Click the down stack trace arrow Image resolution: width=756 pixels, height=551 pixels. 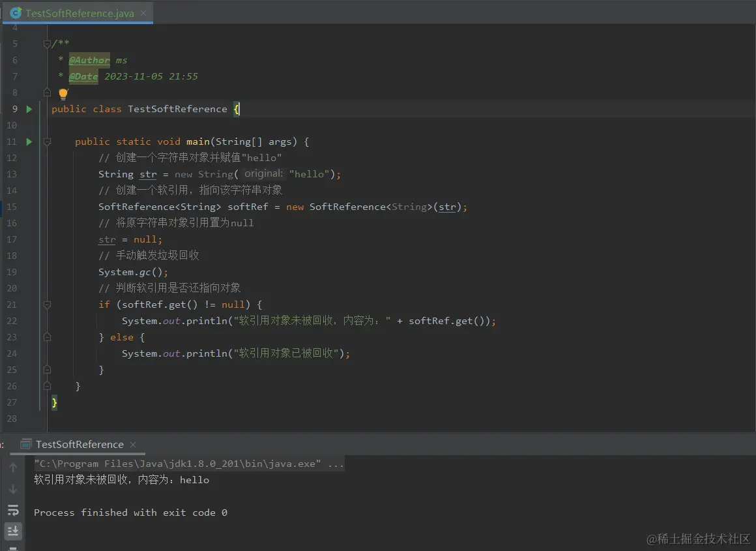point(13,489)
